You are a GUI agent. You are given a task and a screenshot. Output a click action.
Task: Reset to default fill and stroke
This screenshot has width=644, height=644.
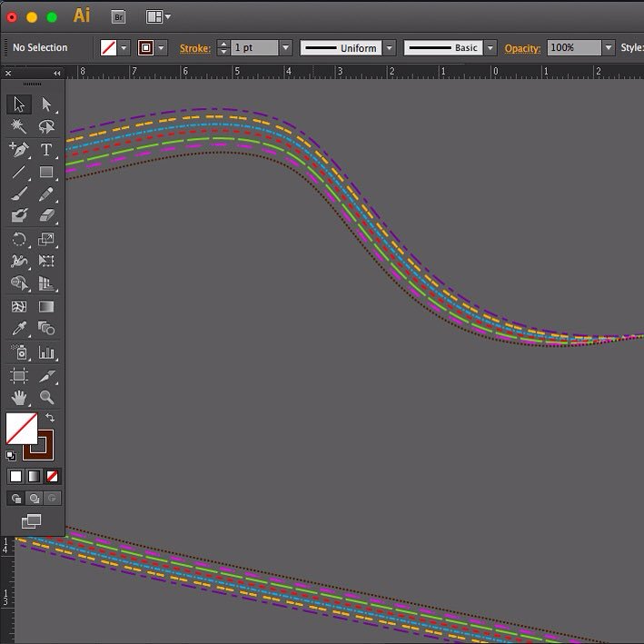tap(11, 455)
